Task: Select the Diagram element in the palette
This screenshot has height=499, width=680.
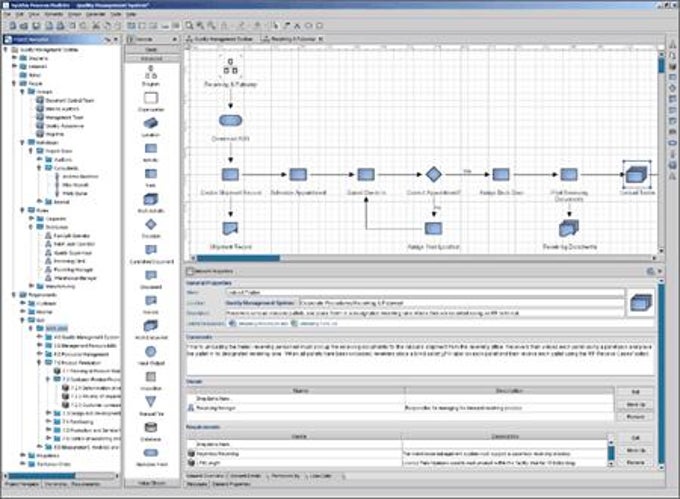Action: [150, 72]
